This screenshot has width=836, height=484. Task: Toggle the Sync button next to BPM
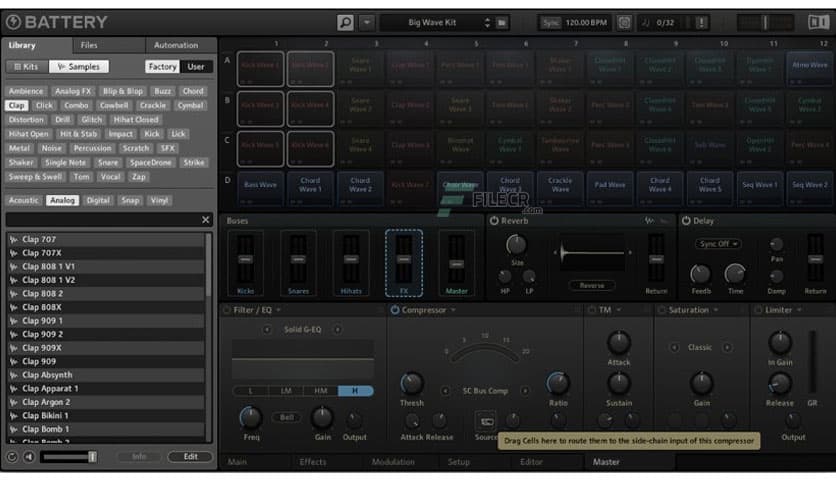coord(550,22)
